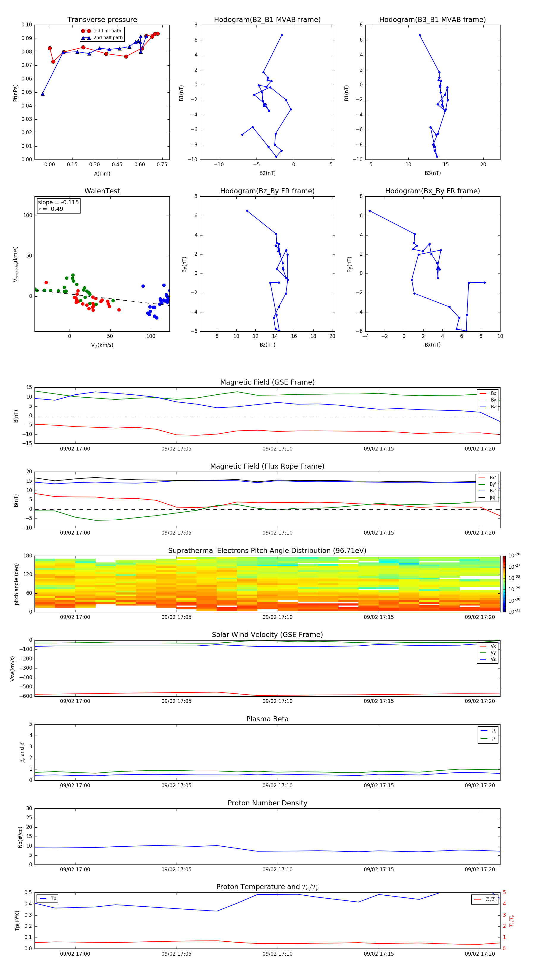Click '10^-26' colorbar top label
Viewport: 535px width, 980px height.
point(514,555)
